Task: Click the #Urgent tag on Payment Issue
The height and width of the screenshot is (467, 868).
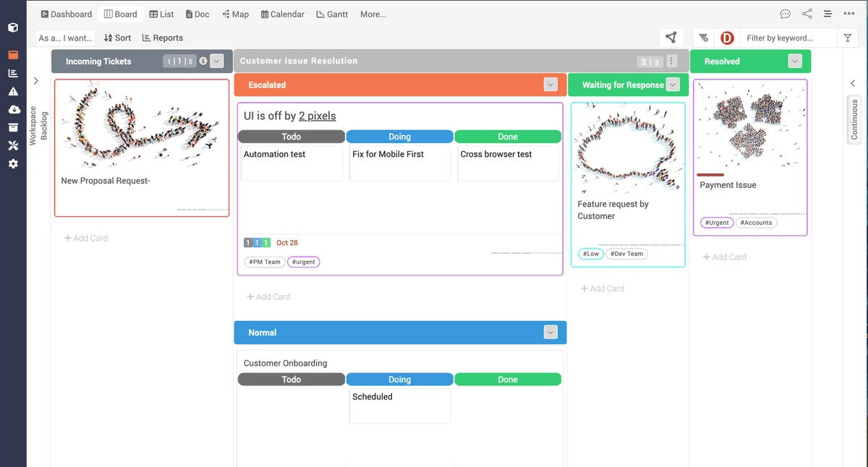Action: (717, 223)
